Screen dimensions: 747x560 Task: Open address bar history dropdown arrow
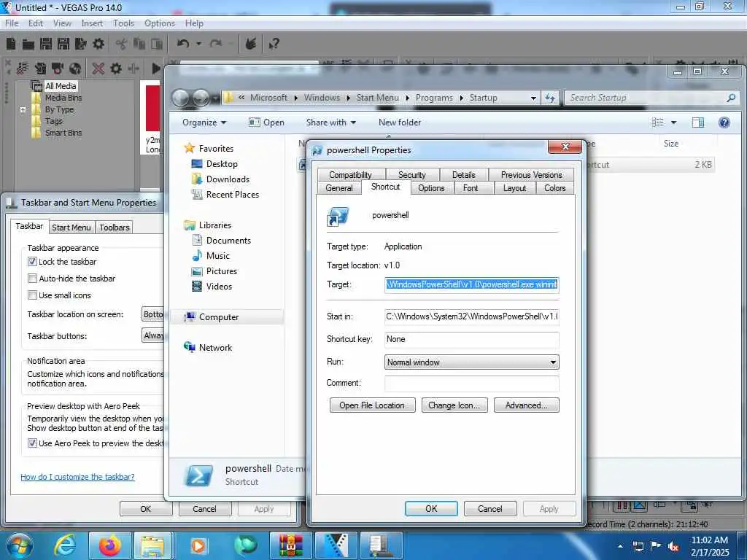533,98
